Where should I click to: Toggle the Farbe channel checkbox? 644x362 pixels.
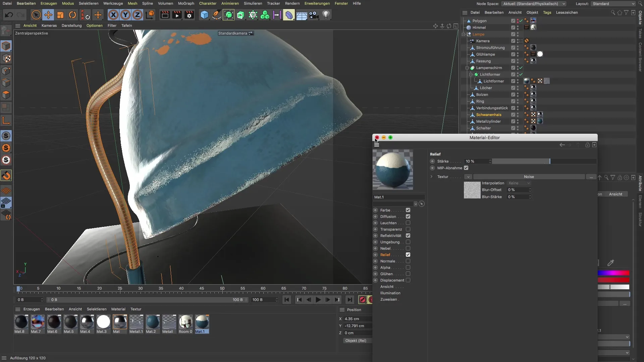point(408,210)
